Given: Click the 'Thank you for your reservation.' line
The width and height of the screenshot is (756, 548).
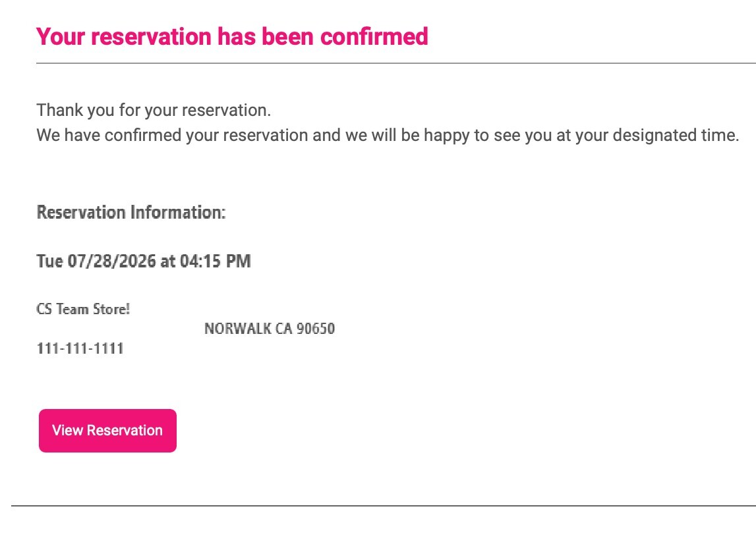Looking at the screenshot, I should [x=154, y=110].
